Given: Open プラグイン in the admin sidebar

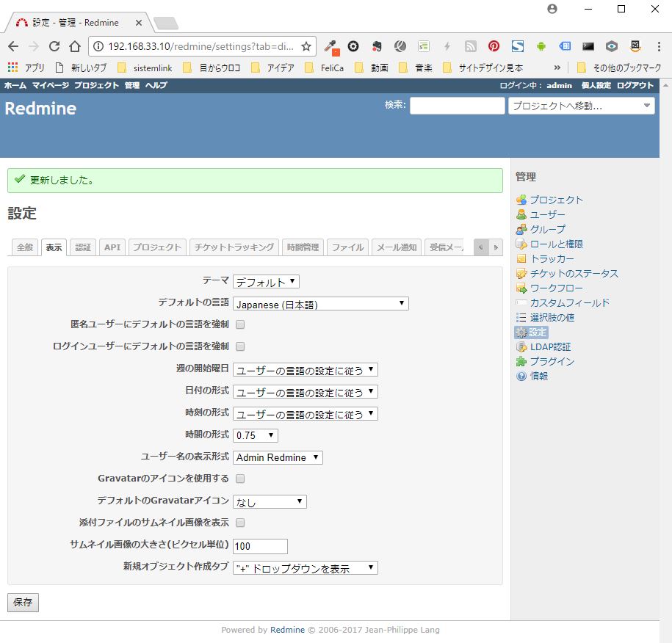Looking at the screenshot, I should 552,361.
